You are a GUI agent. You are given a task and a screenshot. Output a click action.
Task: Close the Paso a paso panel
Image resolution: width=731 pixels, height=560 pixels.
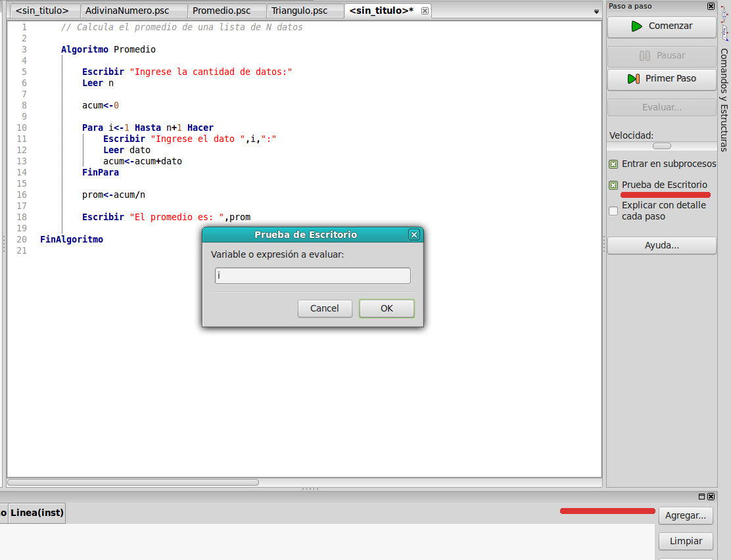pos(711,6)
